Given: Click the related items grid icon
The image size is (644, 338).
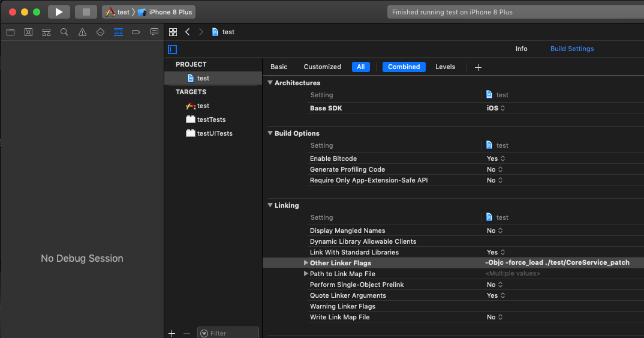Looking at the screenshot, I should pos(173,32).
